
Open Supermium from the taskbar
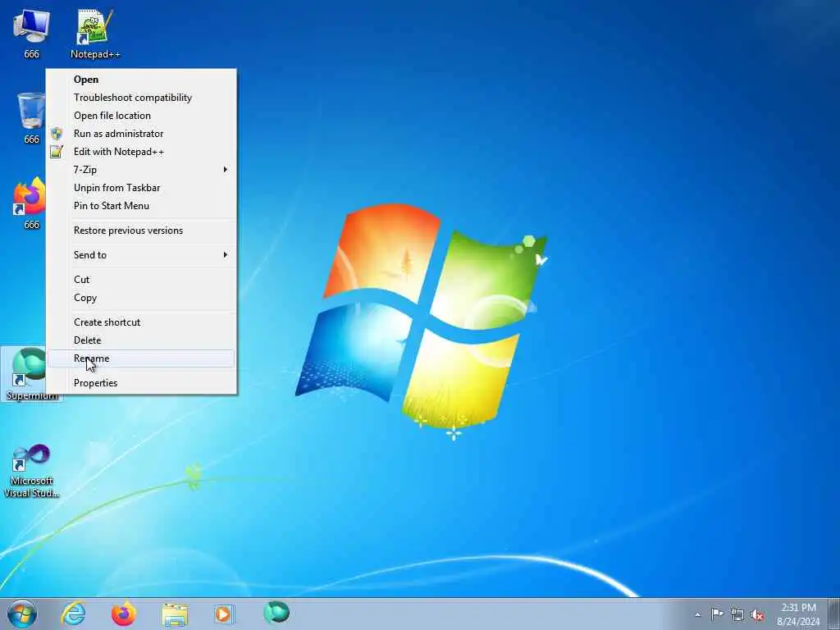click(x=276, y=613)
